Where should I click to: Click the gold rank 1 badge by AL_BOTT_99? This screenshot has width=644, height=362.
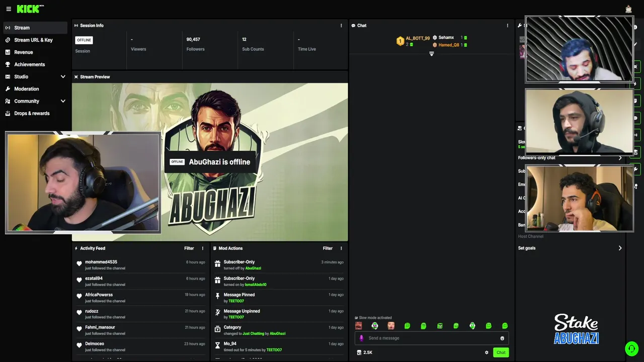pos(400,41)
